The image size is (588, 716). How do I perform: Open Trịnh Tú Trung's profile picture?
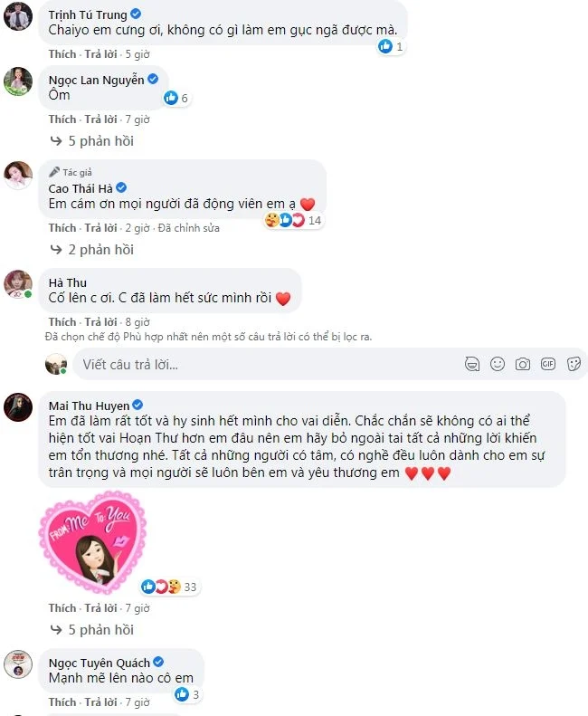[18, 15]
